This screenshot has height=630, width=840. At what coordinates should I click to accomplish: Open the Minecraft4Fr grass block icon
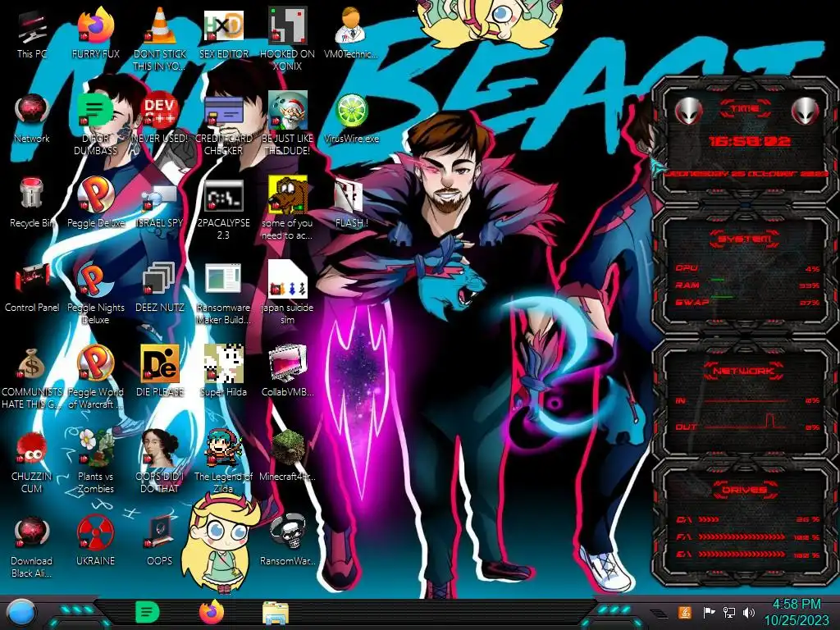[x=287, y=456]
